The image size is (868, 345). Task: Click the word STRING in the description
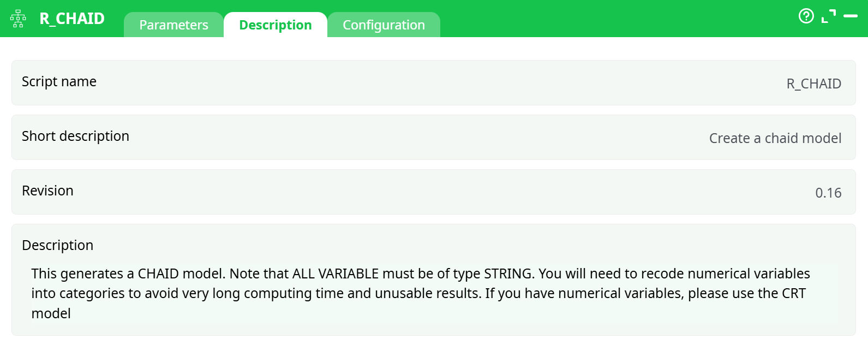point(508,273)
